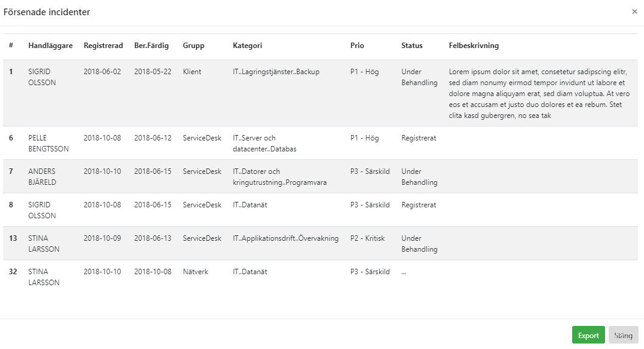Screen dimensions: 644x349
Task: Open the IT..Applikationsdrift..Övervakning category cell
Action: tap(285, 238)
